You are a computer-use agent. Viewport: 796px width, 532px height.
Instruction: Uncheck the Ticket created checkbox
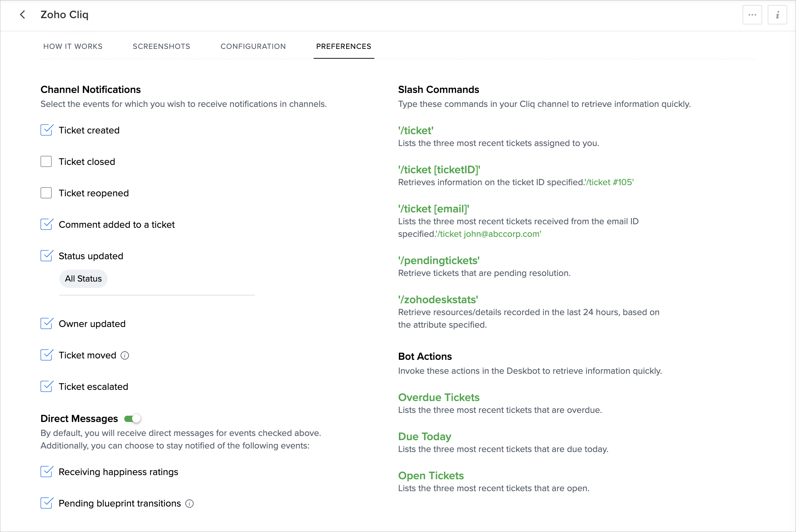coord(46,130)
